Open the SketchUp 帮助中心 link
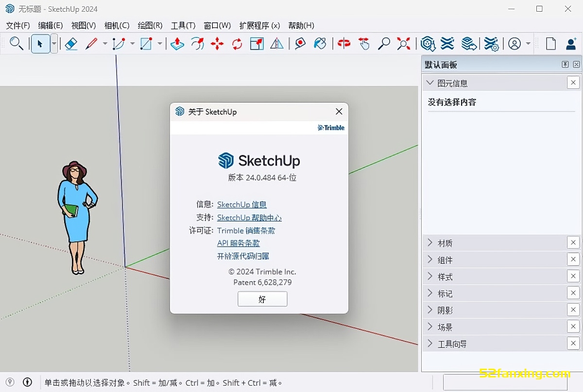The height and width of the screenshot is (392, 583). (249, 218)
